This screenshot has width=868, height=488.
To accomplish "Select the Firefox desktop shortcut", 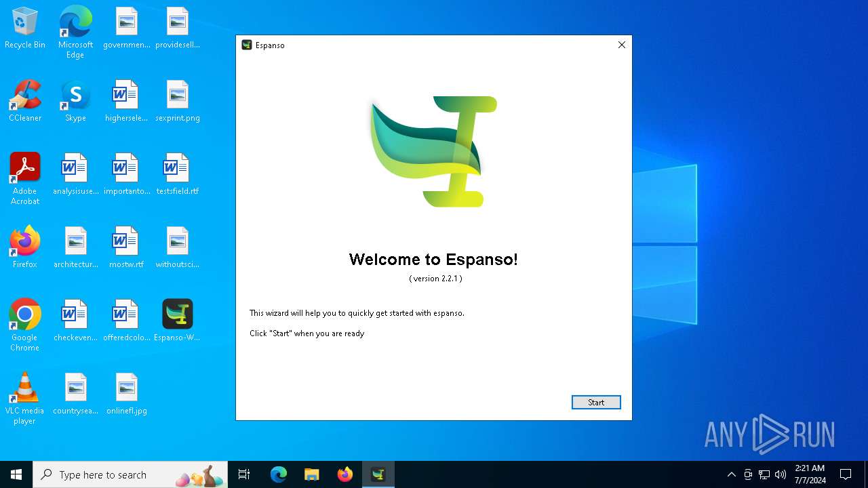I will (25, 247).
